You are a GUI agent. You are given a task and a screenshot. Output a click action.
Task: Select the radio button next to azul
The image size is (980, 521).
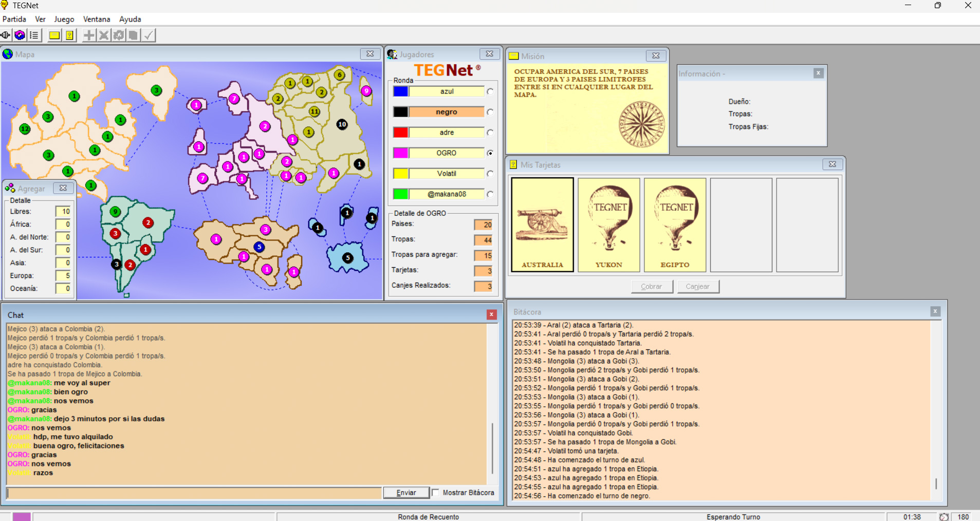pyautogui.click(x=490, y=91)
